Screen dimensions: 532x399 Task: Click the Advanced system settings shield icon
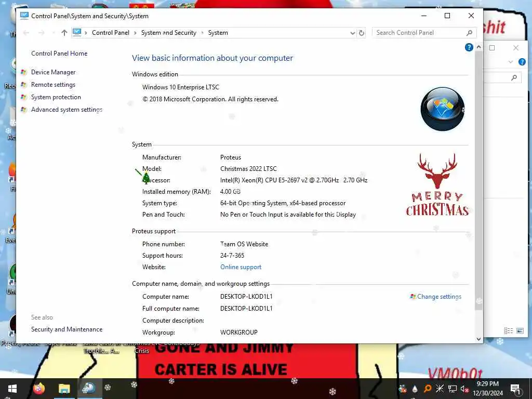23,110
